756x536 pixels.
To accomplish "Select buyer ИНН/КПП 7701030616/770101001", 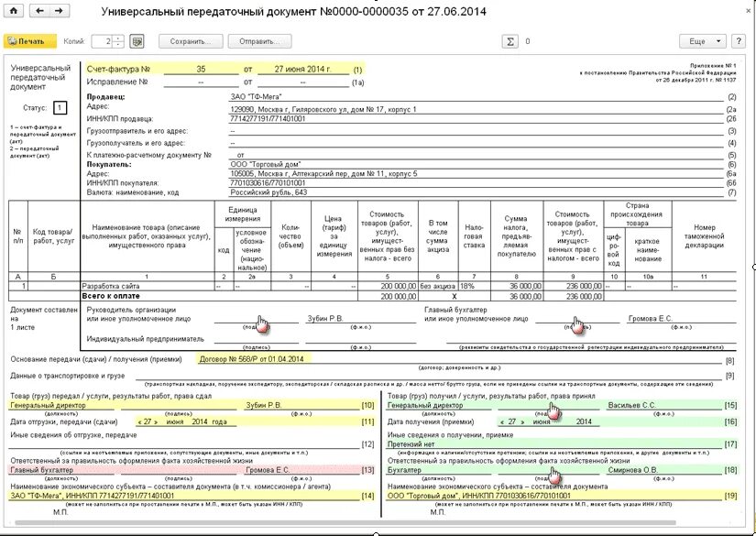I will pyautogui.click(x=268, y=183).
